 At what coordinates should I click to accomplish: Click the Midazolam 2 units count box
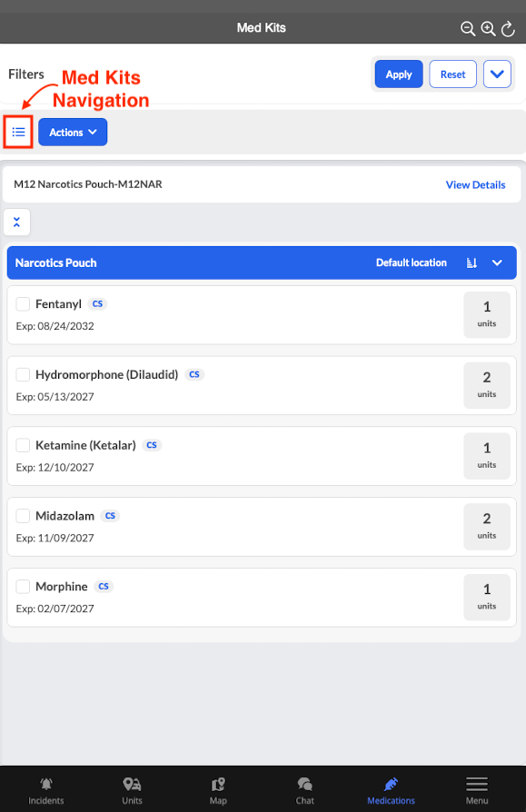coord(487,527)
